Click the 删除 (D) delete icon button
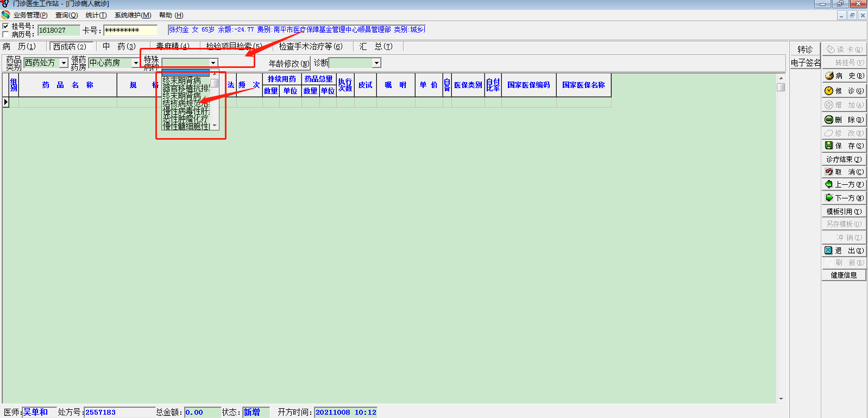 [x=844, y=120]
